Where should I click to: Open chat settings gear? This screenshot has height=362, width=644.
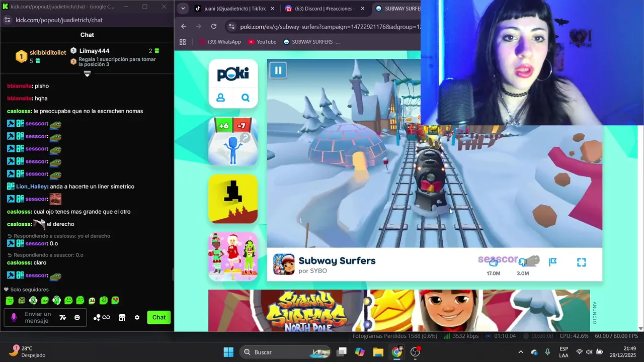137,317
